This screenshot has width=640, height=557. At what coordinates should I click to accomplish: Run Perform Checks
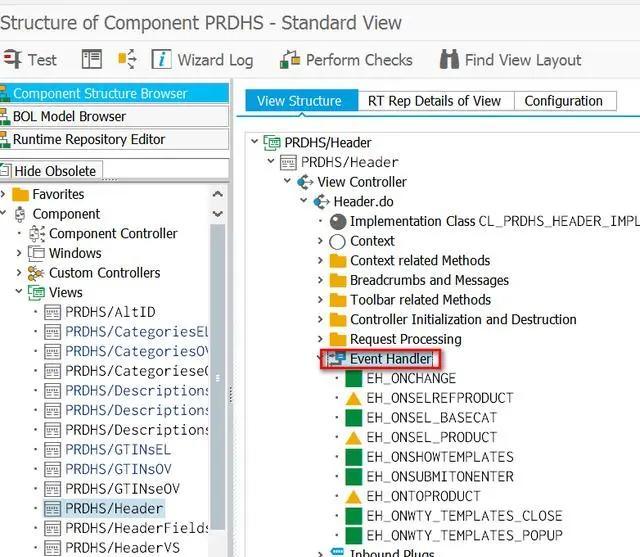click(346, 60)
